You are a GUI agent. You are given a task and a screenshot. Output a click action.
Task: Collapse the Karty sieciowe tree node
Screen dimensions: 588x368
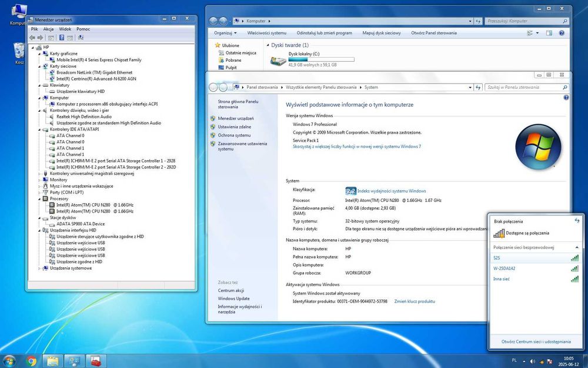coord(39,67)
